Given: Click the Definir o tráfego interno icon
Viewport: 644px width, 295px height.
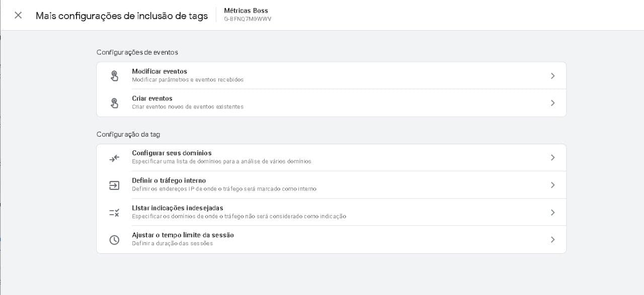Looking at the screenshot, I should (114, 185).
